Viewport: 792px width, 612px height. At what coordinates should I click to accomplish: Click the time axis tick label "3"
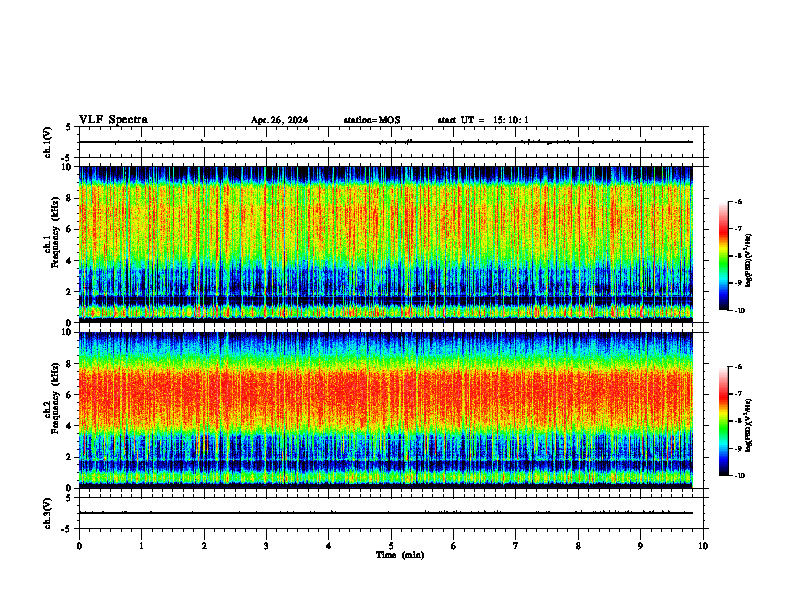266,546
